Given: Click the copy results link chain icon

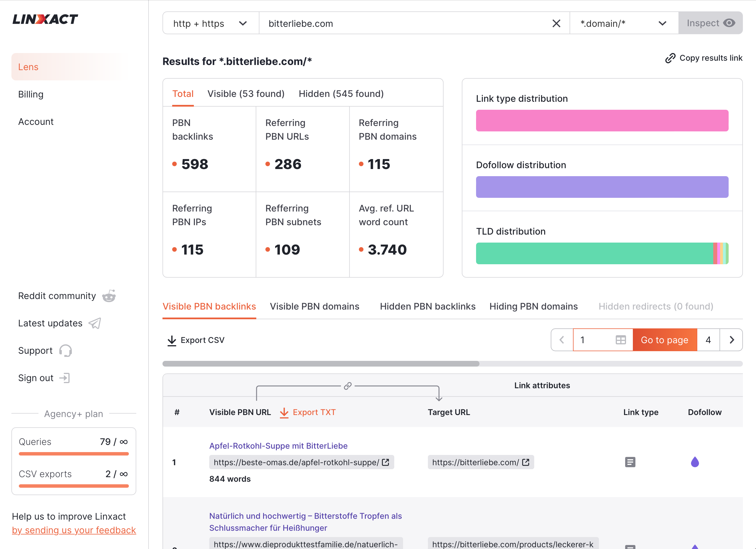Looking at the screenshot, I should pyautogui.click(x=670, y=58).
